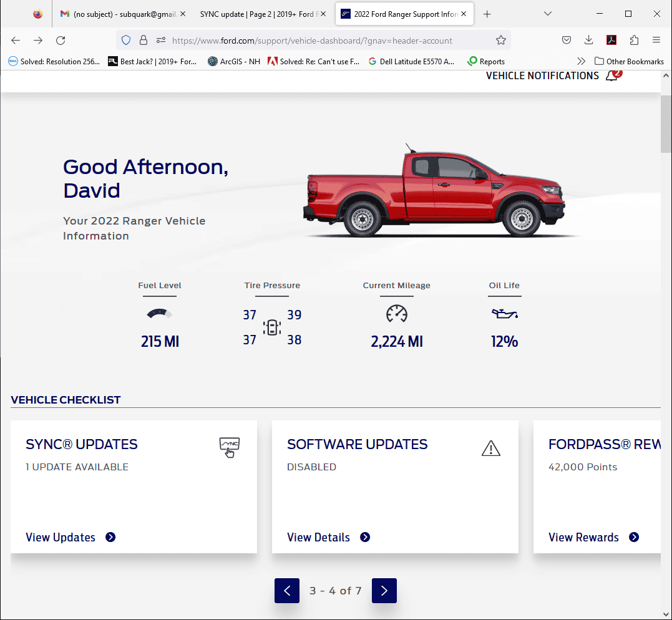Switch to the Gmail (no subject) tab

tap(124, 14)
